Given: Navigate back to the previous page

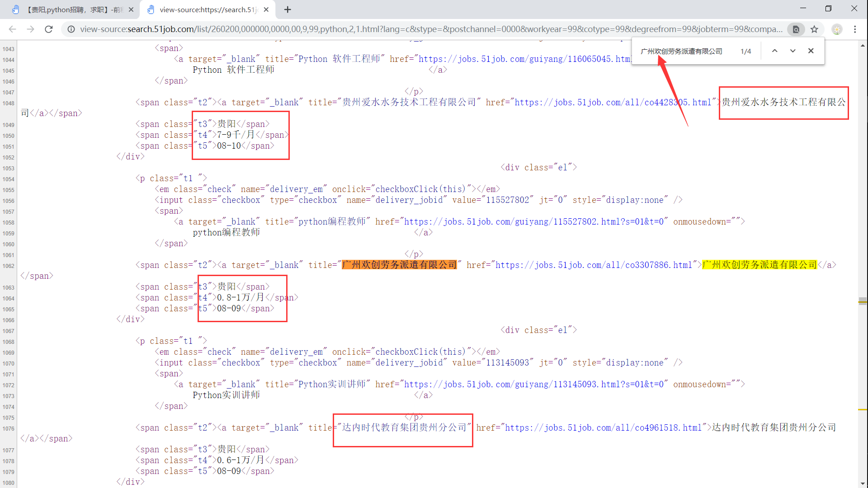Looking at the screenshot, I should [12, 29].
